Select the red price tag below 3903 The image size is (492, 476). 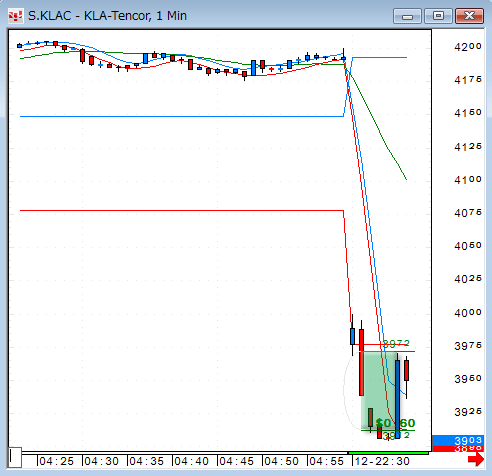pos(457,449)
